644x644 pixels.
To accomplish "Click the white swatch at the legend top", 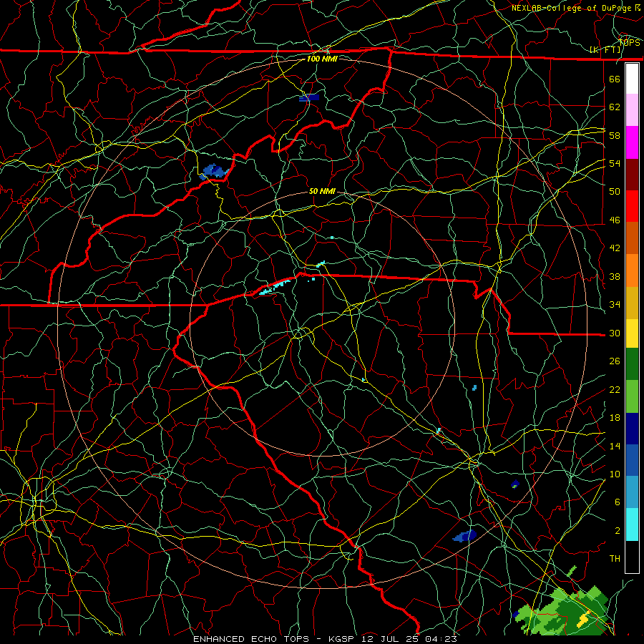I will tap(632, 79).
